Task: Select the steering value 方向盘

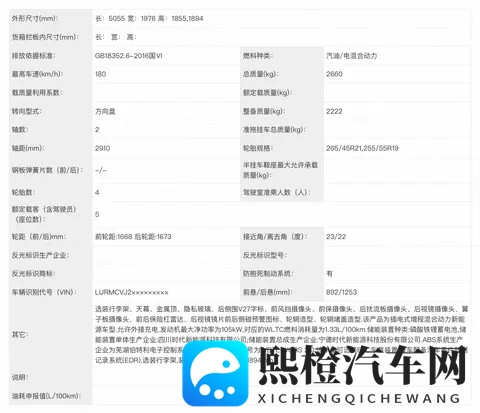Action: click(105, 111)
